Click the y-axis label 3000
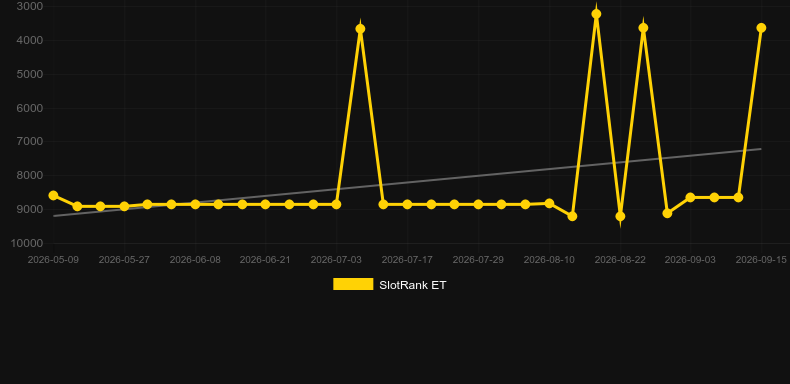This screenshot has height=384, width=790. 30,7
